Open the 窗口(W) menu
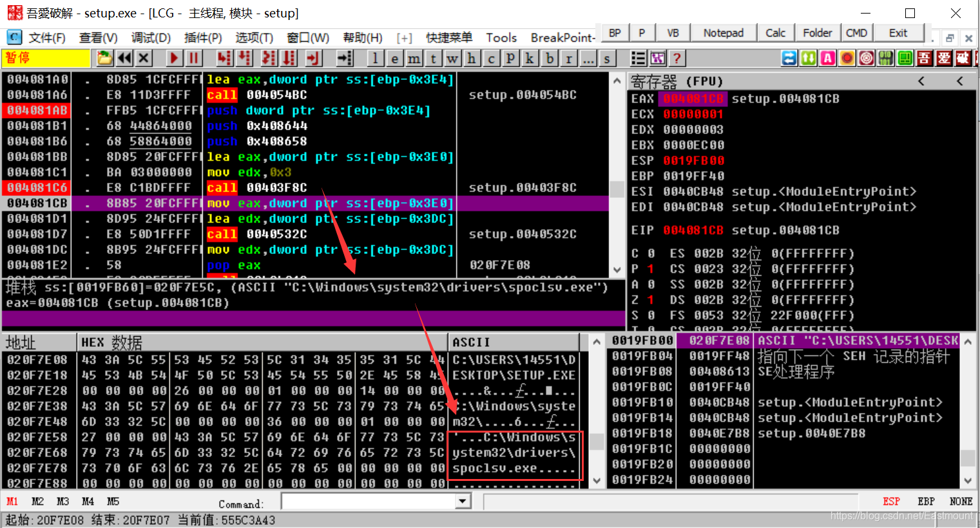Image resolution: width=980 pixels, height=528 pixels. click(308, 37)
